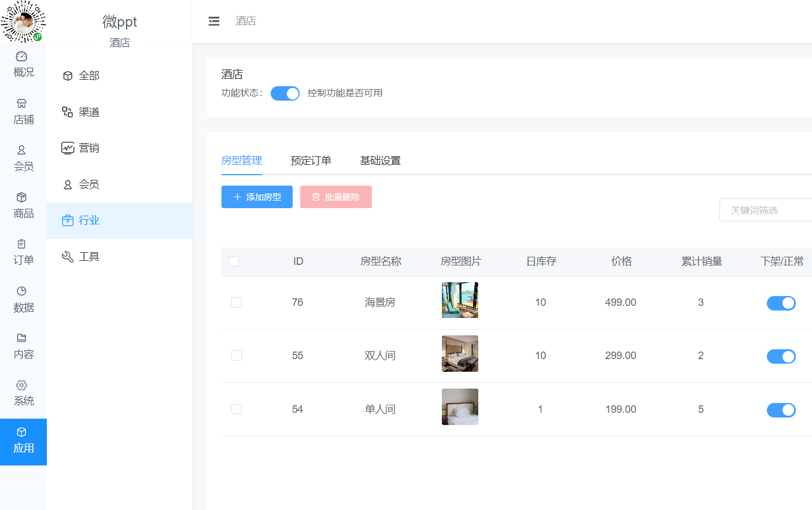Focus the 关键词筛选 search field
The height and width of the screenshot is (510, 812).
pyautogui.click(x=766, y=210)
